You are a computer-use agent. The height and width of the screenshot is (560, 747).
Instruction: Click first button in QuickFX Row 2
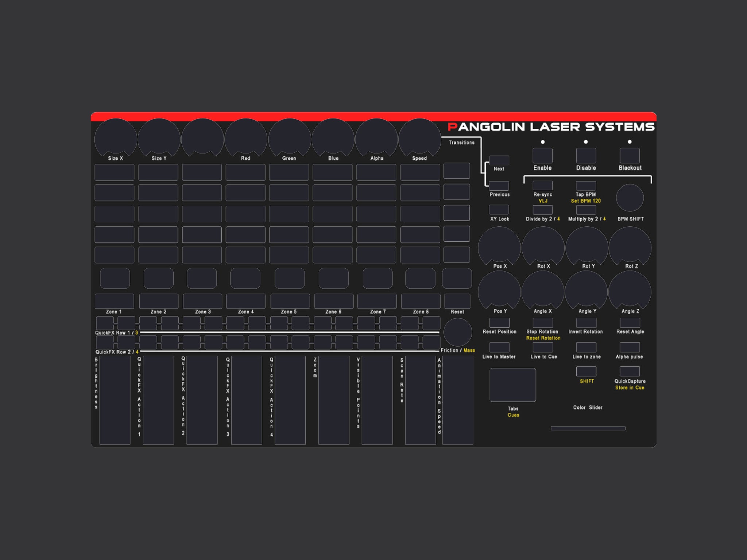tap(105, 342)
